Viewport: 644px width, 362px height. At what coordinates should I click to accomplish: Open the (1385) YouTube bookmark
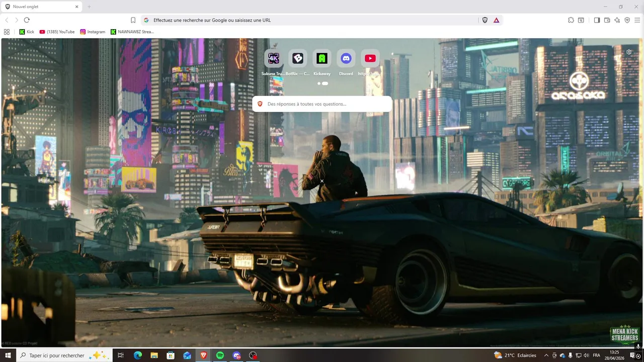[57, 32]
